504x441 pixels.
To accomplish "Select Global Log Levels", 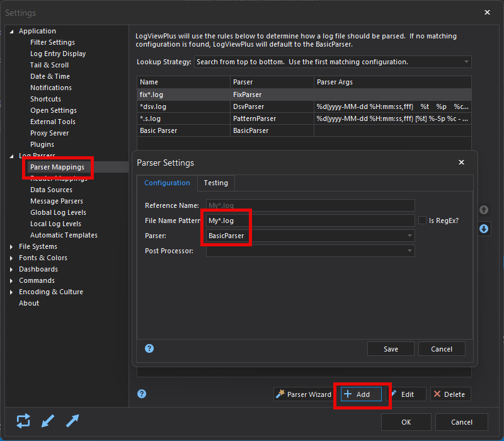I will (x=58, y=212).
